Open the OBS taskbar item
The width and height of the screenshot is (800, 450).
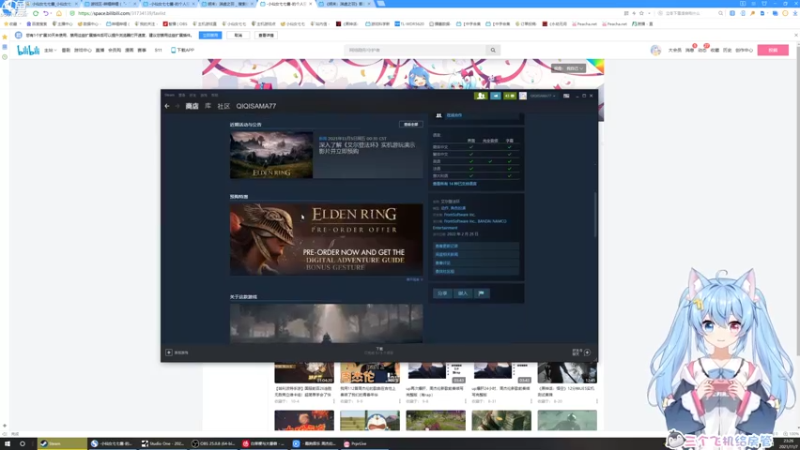(x=213, y=443)
